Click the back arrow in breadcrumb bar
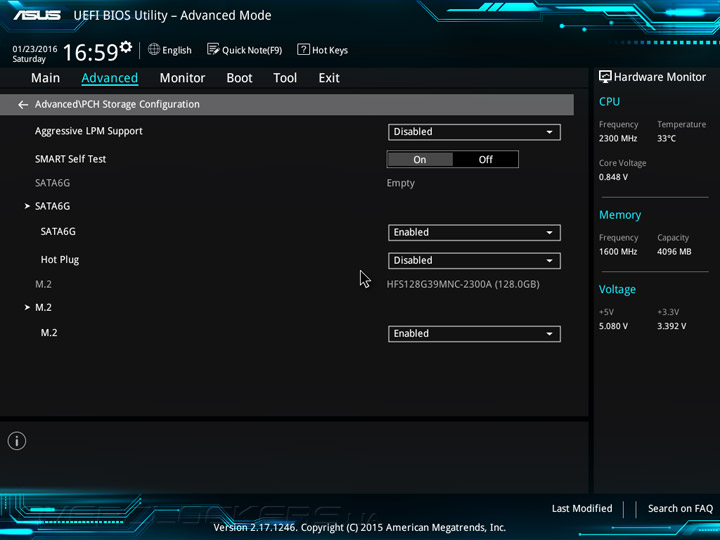Image resolution: width=720 pixels, height=540 pixels. 22,105
